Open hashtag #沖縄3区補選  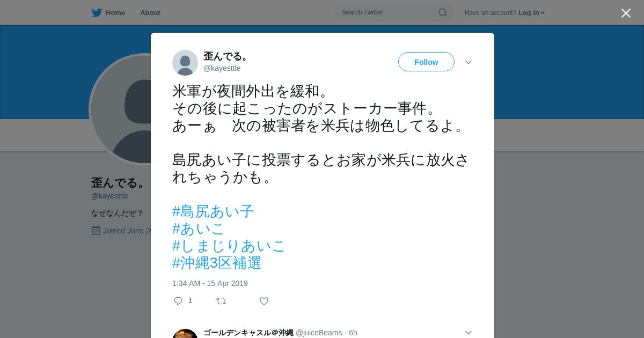217,263
